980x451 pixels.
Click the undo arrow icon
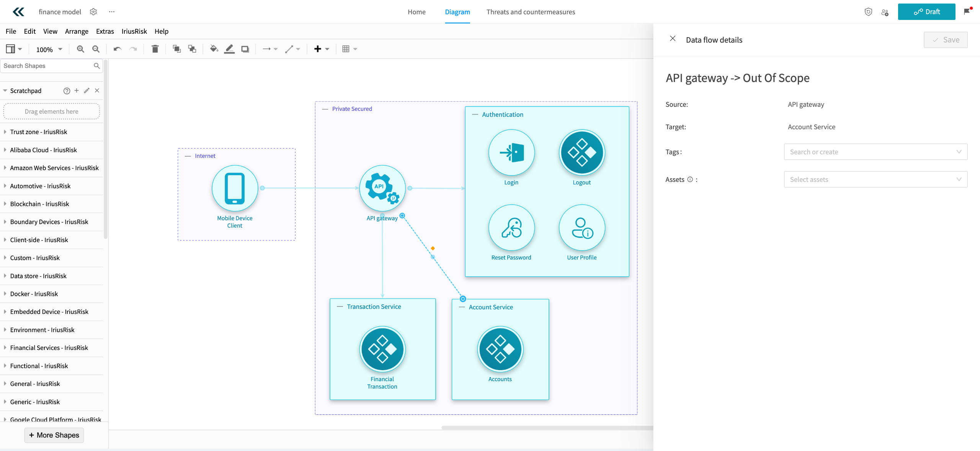tap(117, 49)
